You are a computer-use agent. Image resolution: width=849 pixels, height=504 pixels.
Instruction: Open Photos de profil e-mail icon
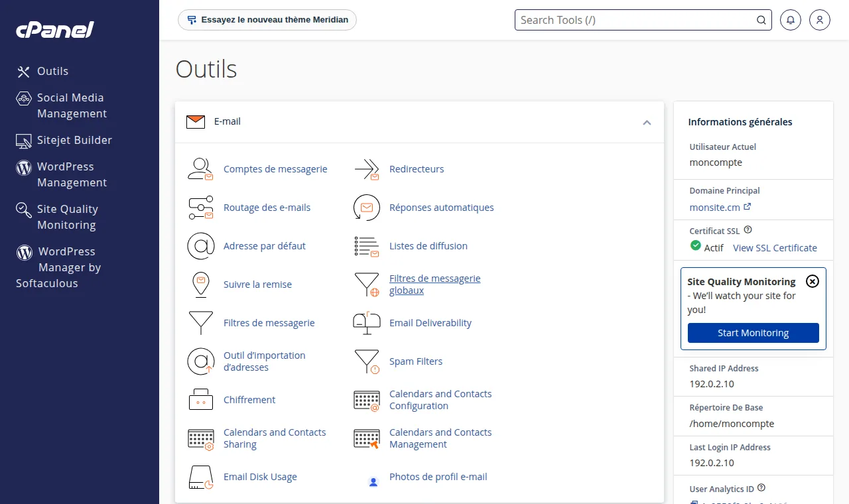[x=373, y=481]
